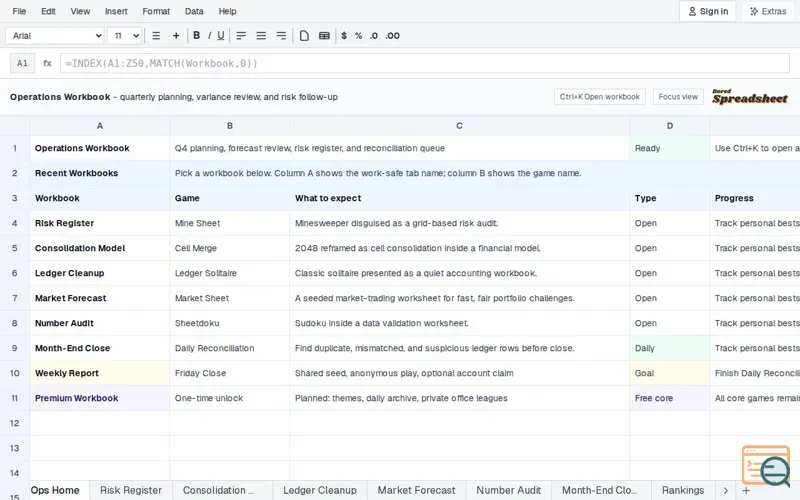This screenshot has width=800, height=500.
Task: Click the plus icon in toolbar
Action: coord(176,36)
